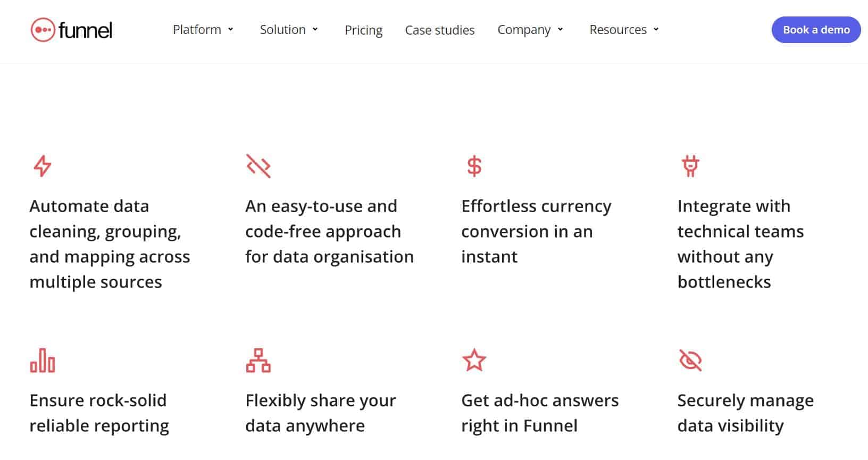Select 'Securely manage data visibility' heading

[745, 413]
